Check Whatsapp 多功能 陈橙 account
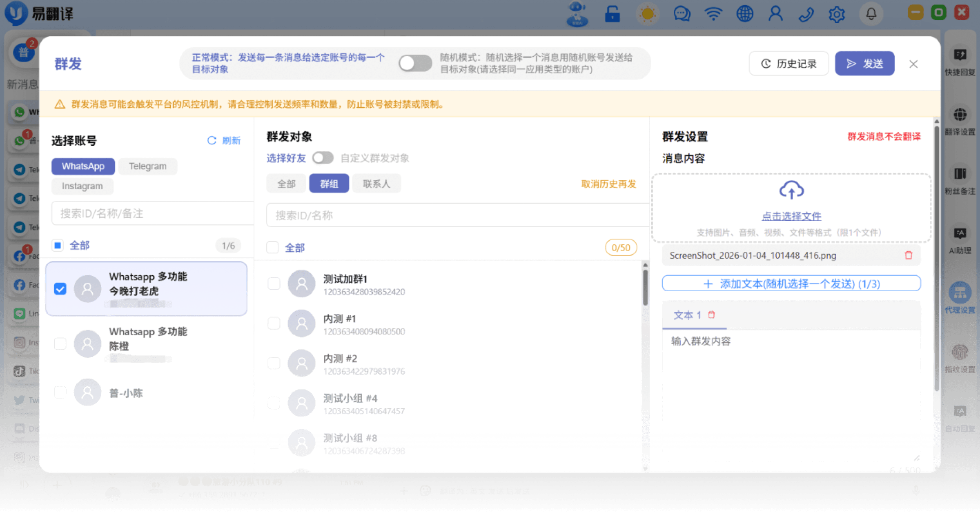Viewport: 980px width, 514px height. [x=60, y=343]
